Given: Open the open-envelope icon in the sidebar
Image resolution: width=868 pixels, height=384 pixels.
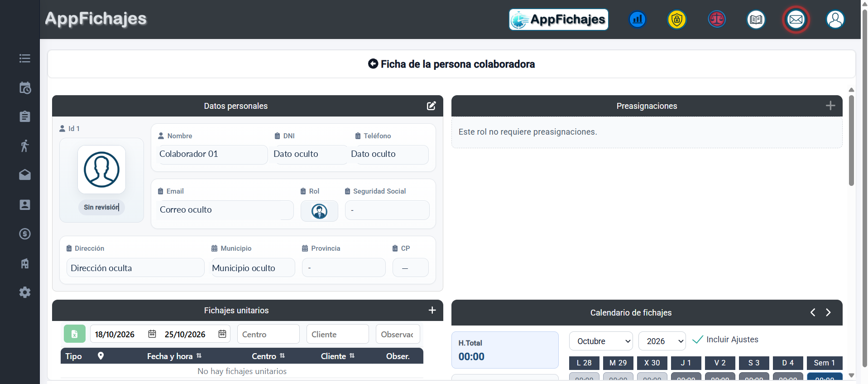Looking at the screenshot, I should click(x=25, y=175).
